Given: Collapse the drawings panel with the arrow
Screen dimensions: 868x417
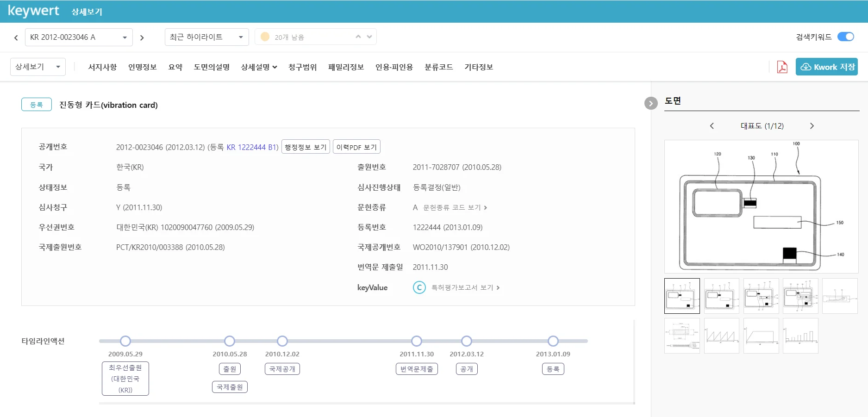Looking at the screenshot, I should pyautogui.click(x=650, y=103).
